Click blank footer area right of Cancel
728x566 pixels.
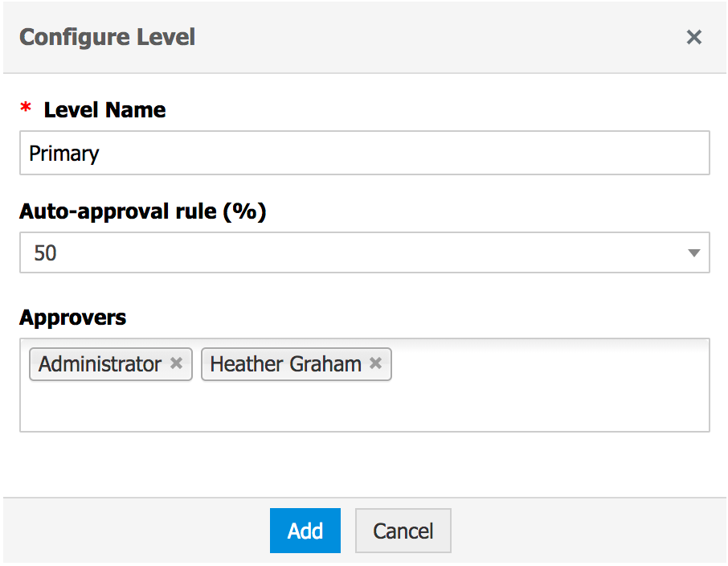click(x=587, y=531)
